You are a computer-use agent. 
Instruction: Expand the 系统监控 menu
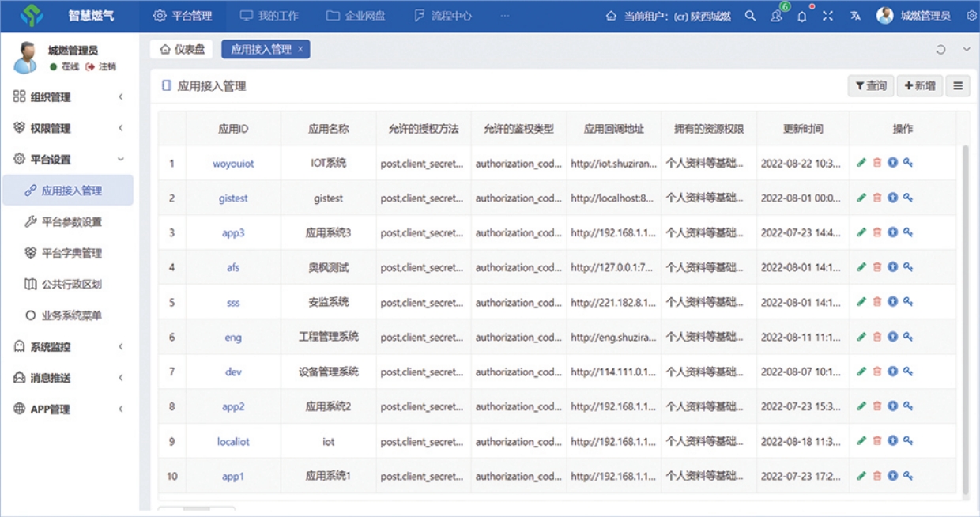tap(70, 346)
